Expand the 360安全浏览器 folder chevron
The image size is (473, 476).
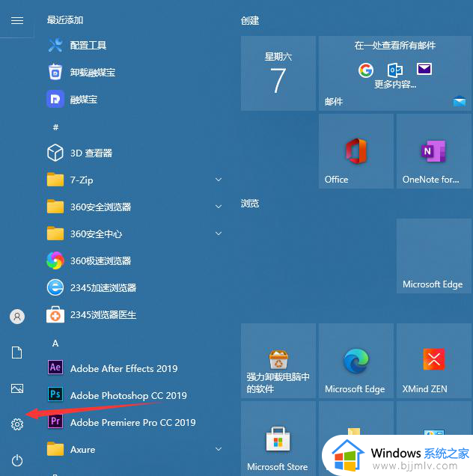tap(219, 207)
